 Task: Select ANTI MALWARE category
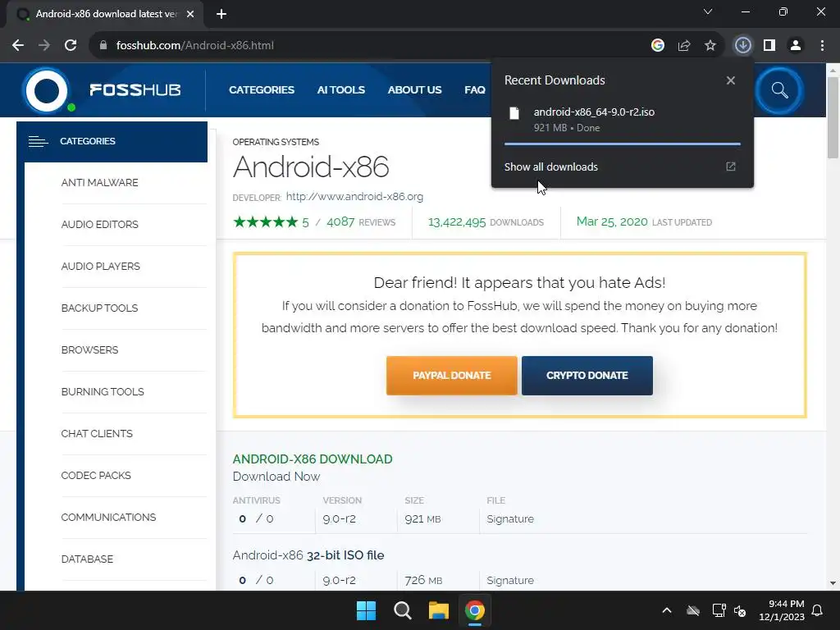[x=99, y=183]
